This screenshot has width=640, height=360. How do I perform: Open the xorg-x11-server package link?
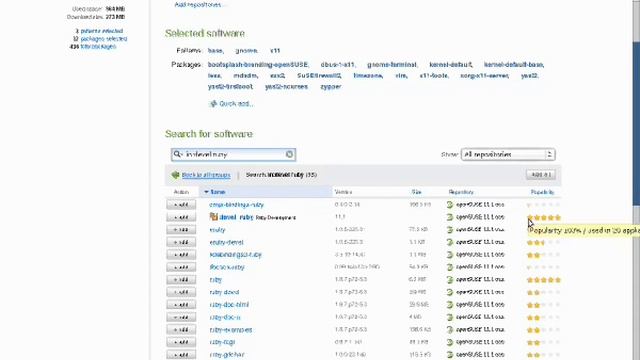[x=484, y=76]
